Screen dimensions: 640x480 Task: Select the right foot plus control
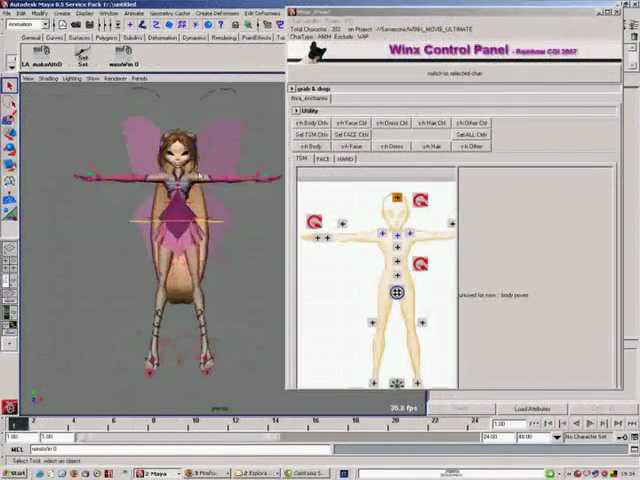tap(417, 383)
